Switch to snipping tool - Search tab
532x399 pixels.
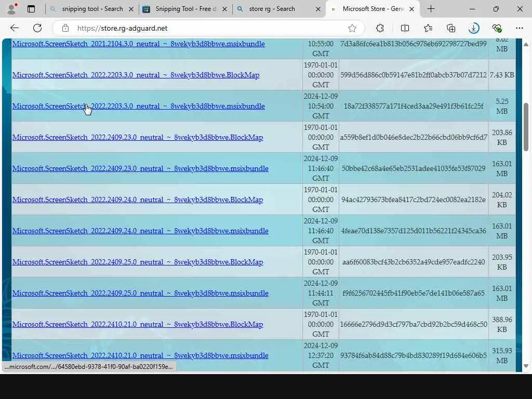[x=92, y=9]
